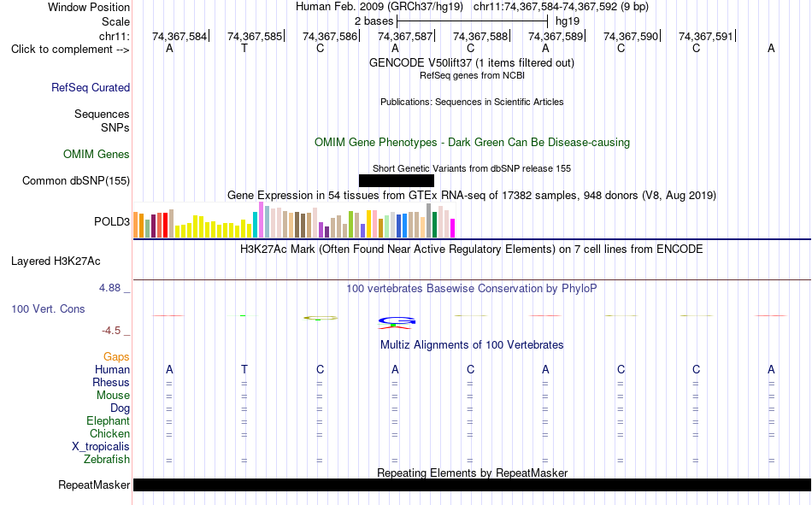Select the magenta last bar in POLD3 chart
The width and height of the screenshot is (812, 505).
click(453, 228)
